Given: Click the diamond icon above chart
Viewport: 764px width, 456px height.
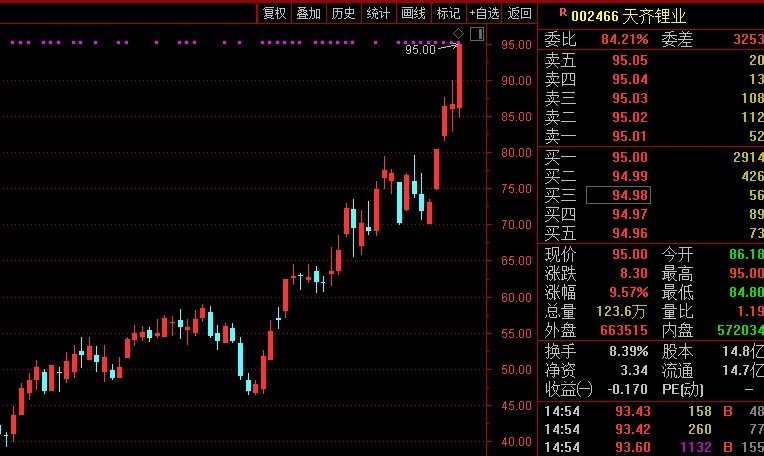Looking at the screenshot, I should click(x=458, y=34).
